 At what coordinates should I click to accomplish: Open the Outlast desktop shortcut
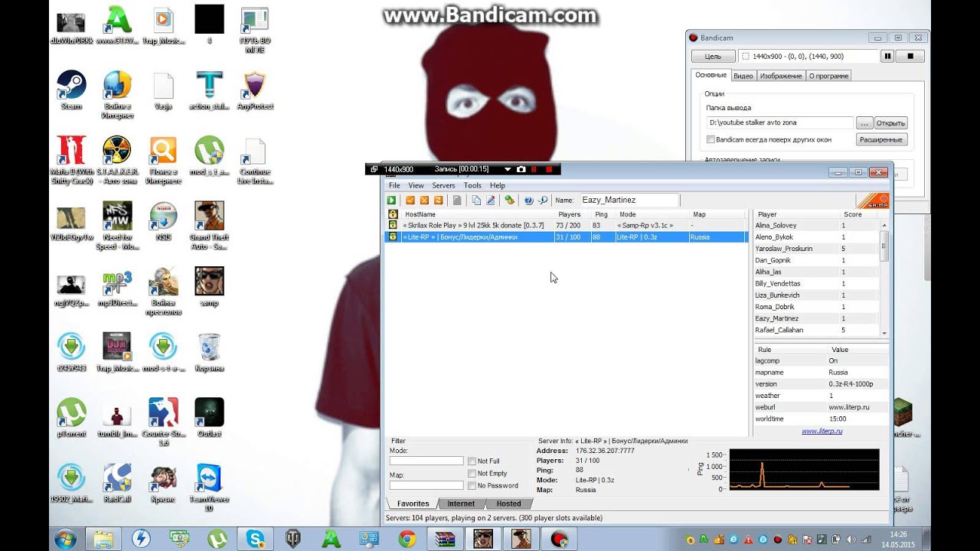(209, 418)
